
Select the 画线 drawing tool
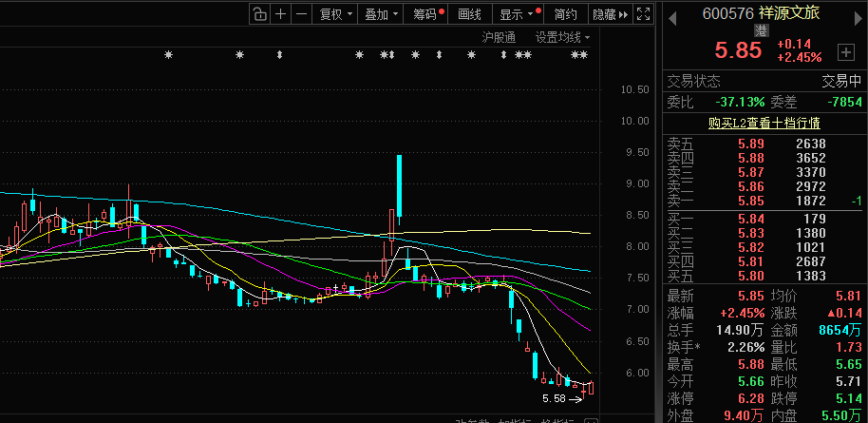pos(470,13)
